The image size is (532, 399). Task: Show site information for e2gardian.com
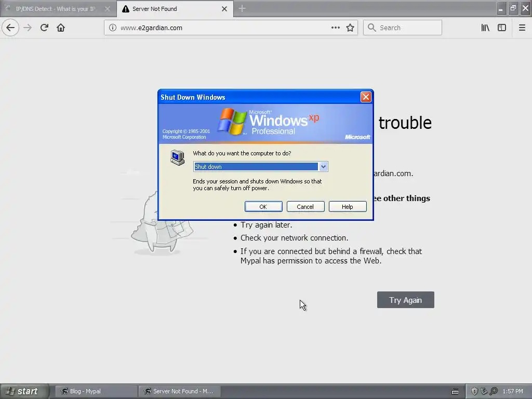coord(113,28)
